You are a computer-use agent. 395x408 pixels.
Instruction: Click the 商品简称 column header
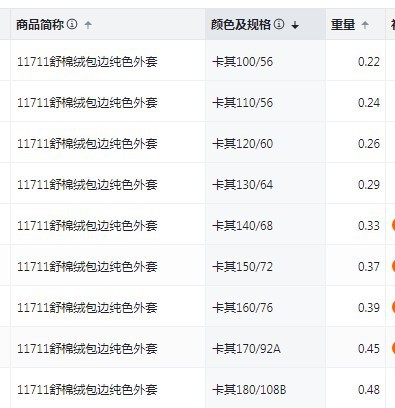tap(108, 24)
